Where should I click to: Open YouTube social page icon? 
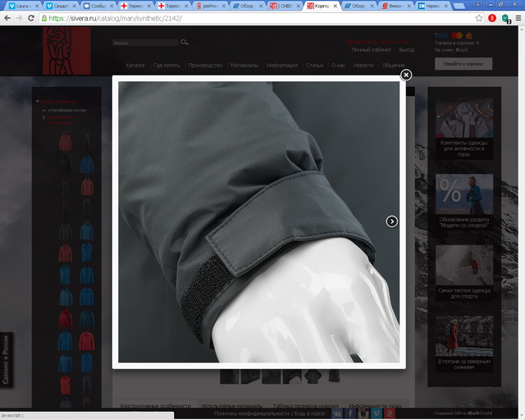390,413
